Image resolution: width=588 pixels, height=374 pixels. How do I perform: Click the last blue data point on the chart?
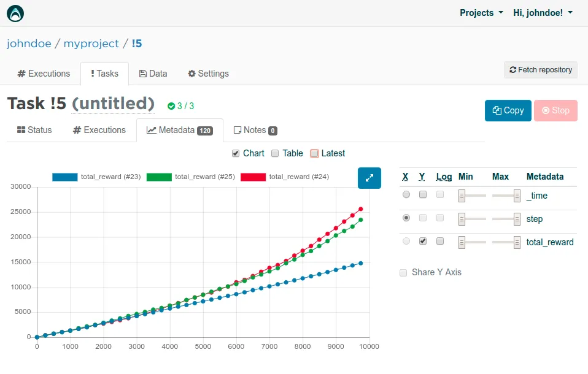(x=361, y=264)
